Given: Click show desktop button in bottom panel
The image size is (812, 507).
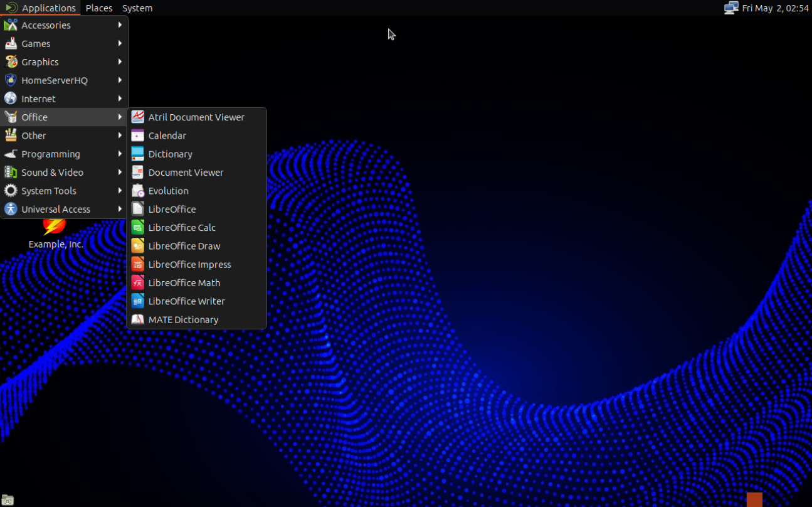Looking at the screenshot, I should (8, 500).
